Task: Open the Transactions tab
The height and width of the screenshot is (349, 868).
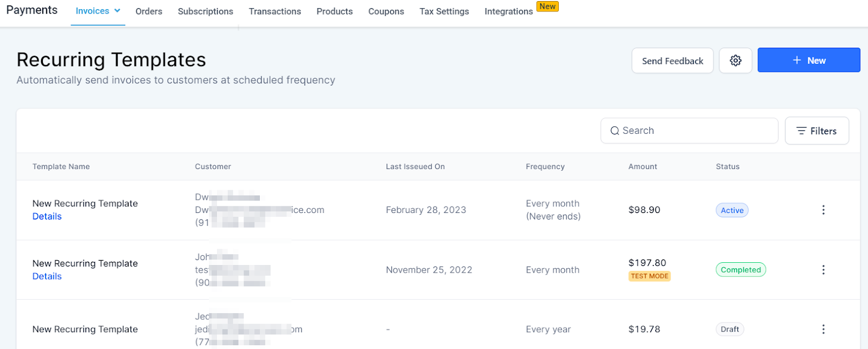Action: (x=275, y=11)
